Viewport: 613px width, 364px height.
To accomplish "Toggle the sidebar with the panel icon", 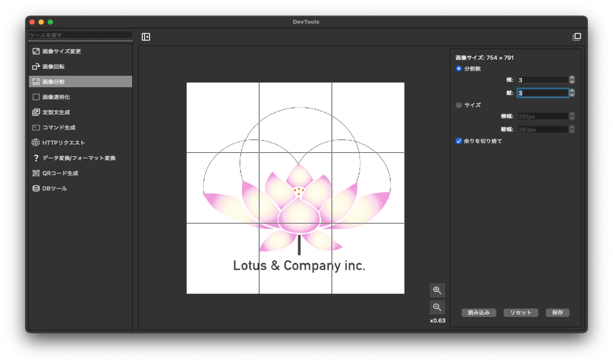I will (x=146, y=37).
